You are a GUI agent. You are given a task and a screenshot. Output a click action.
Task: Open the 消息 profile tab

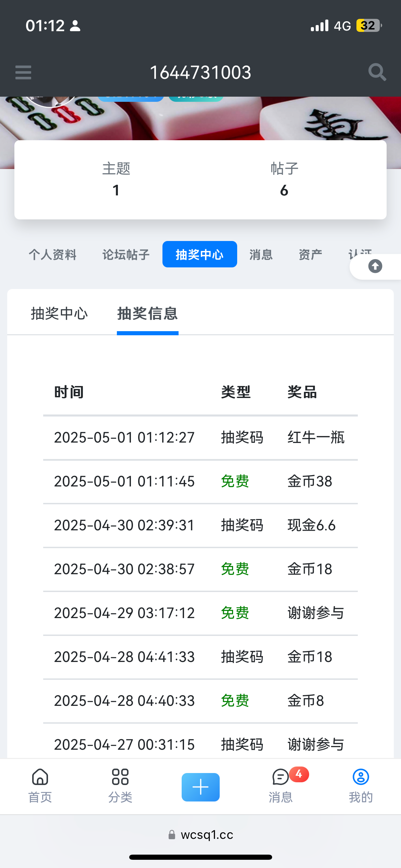point(261,255)
